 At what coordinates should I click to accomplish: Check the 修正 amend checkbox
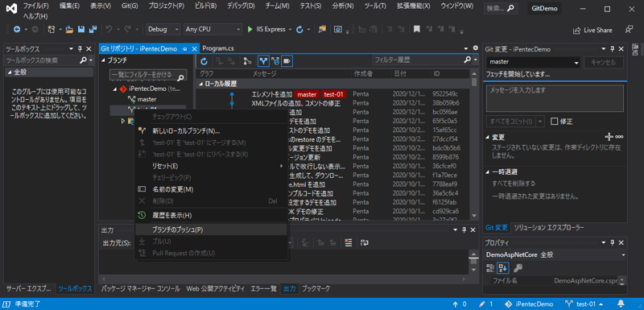click(x=554, y=121)
